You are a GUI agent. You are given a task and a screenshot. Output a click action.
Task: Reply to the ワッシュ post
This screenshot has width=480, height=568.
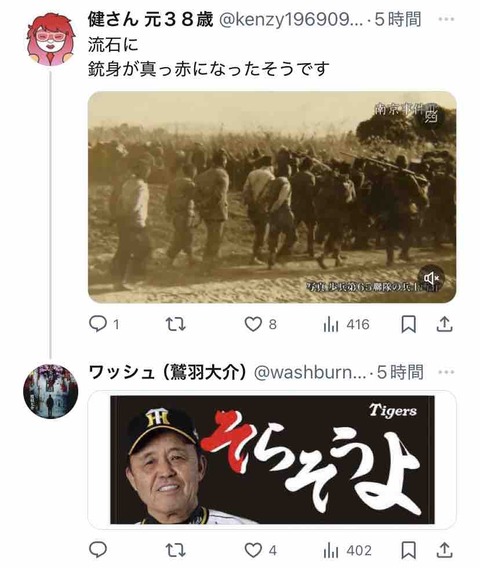(98, 550)
